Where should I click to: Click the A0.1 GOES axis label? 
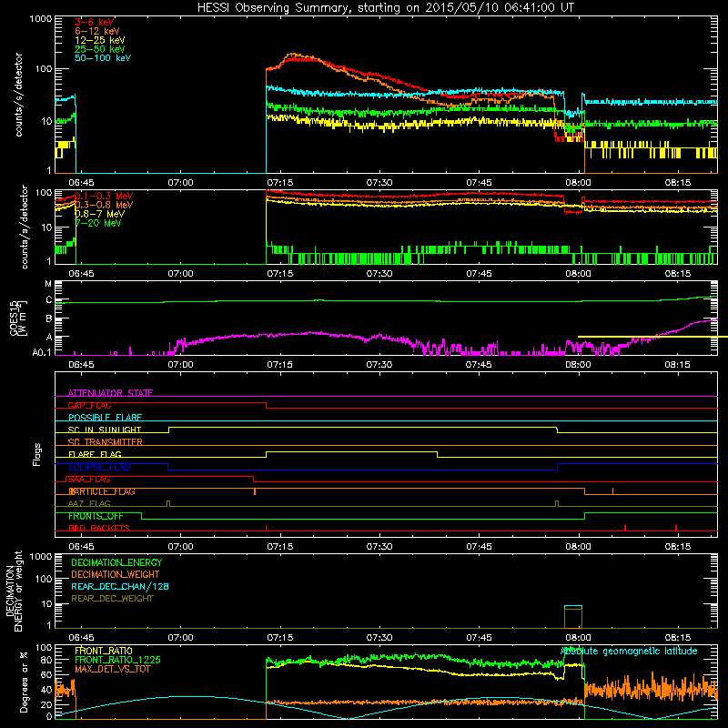(x=42, y=353)
